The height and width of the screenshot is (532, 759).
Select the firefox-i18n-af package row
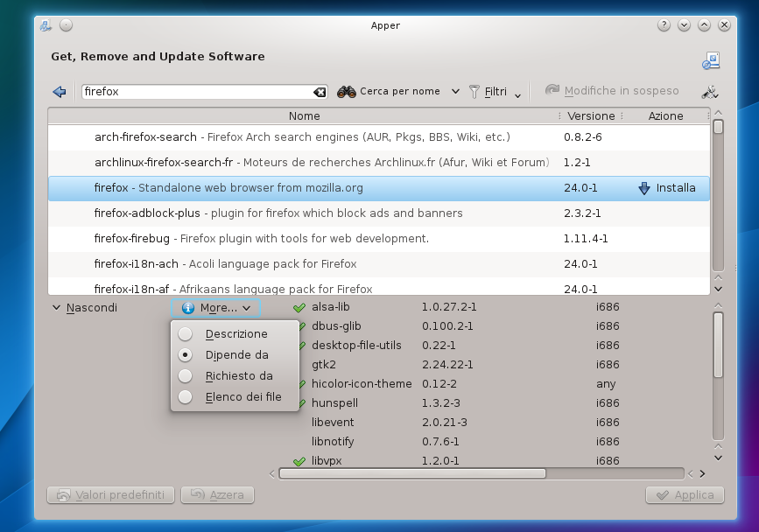[x=379, y=287]
